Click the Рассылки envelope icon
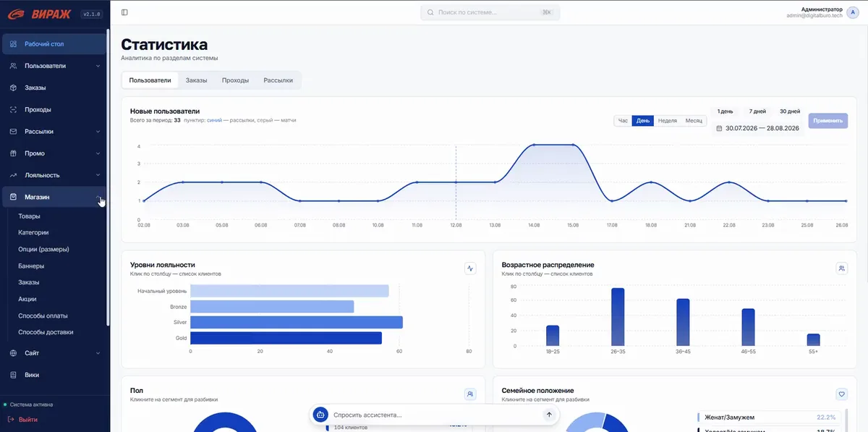The image size is (868, 432). (14, 132)
